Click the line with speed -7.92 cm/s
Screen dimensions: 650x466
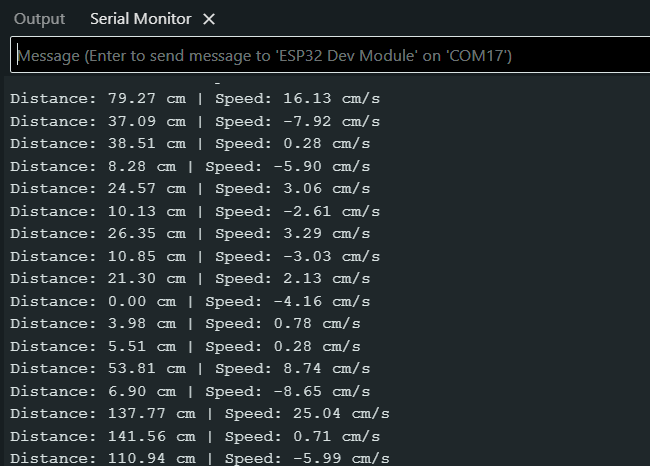pos(195,121)
